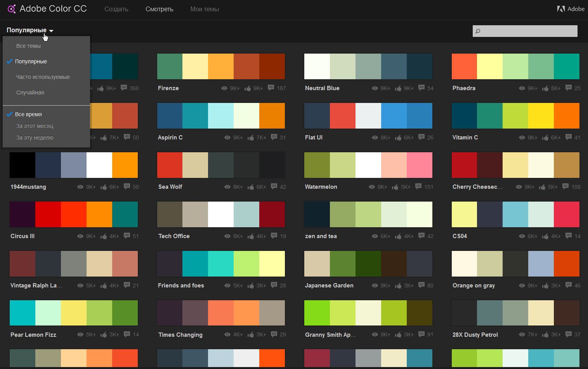Click the thumbs-up icon for Watermelon

[395, 187]
